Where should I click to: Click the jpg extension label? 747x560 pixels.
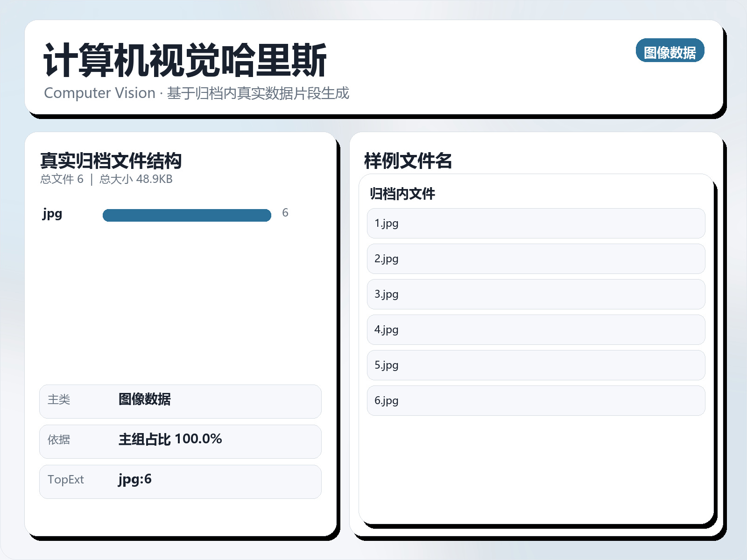click(x=52, y=215)
